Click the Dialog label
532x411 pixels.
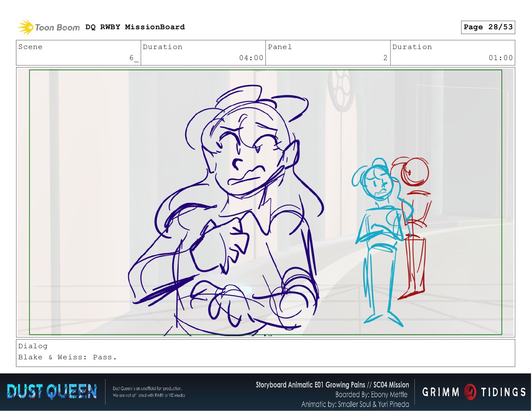pos(33,346)
